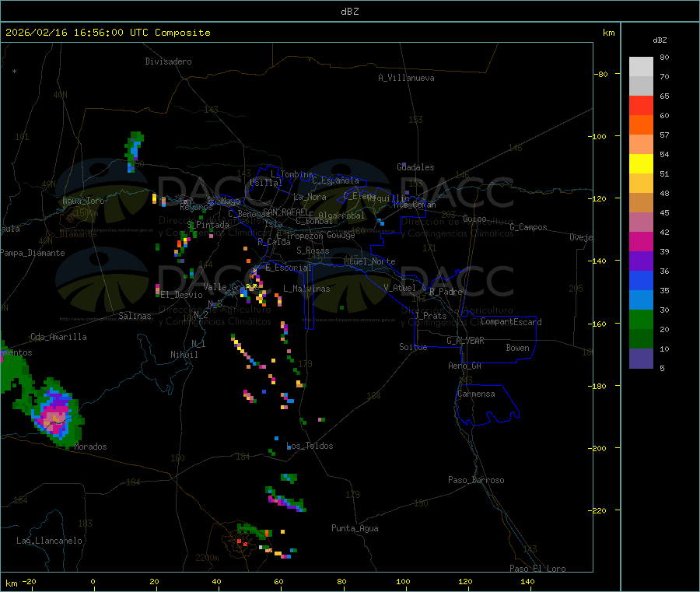Screen dimensions: 700x592
Task: Click the Aero_GA airport label
Action: [465, 366]
